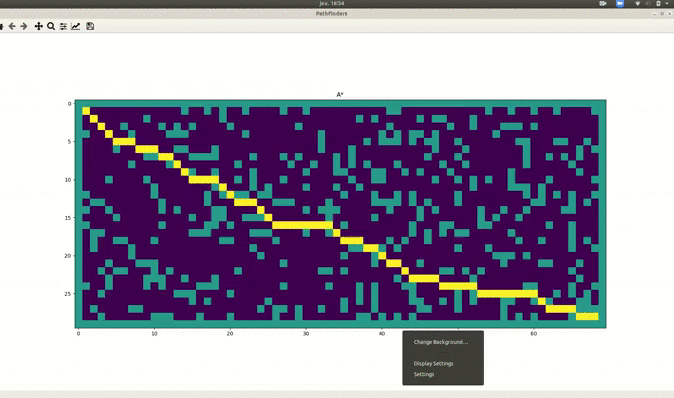Go forward to next plot view

tap(24, 26)
